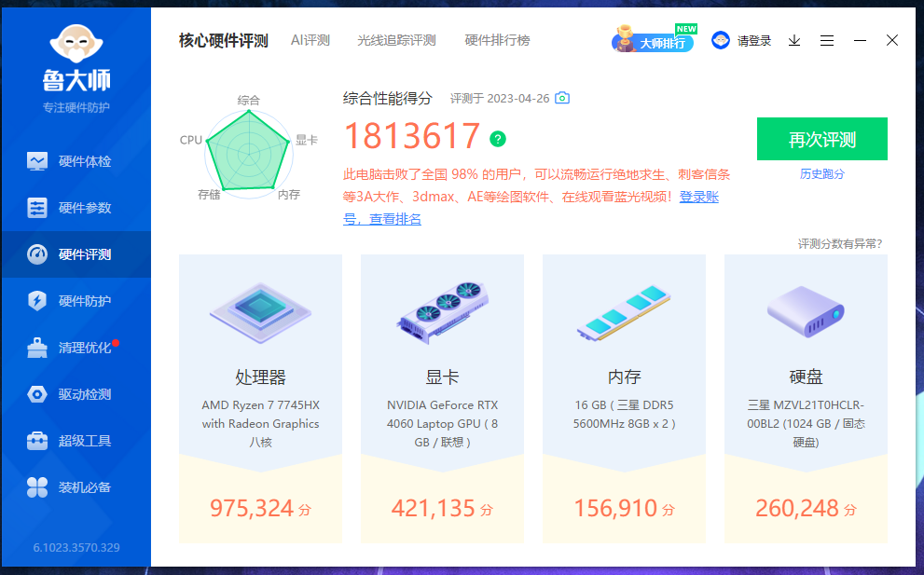Open the 硬件排行榜 tab
Viewport: 924px width, 575px height.
point(497,41)
